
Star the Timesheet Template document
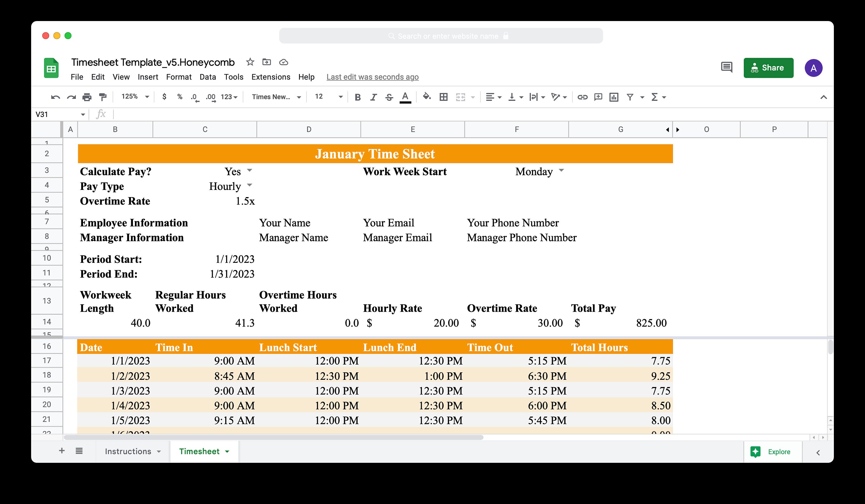[250, 62]
